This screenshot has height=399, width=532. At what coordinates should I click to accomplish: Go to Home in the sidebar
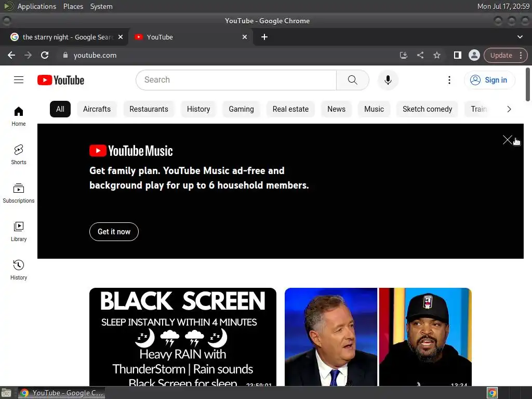19,116
